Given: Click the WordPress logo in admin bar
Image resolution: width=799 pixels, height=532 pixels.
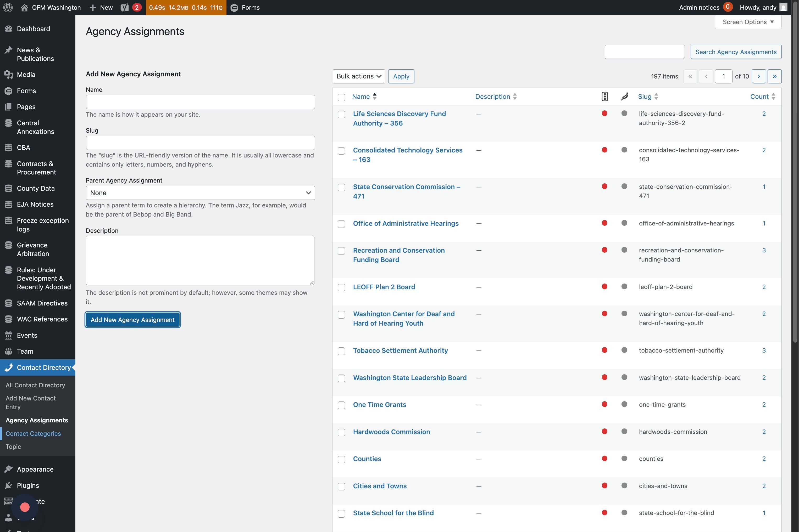Looking at the screenshot, I should coord(8,8).
